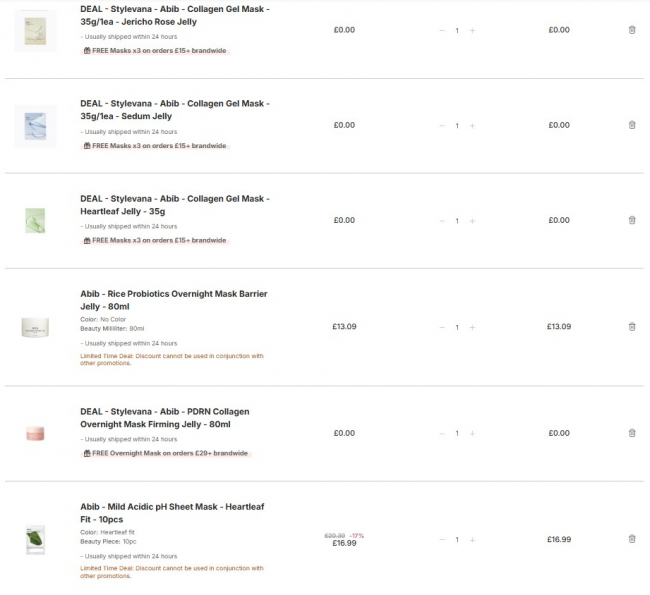Increase quantity of Rice Probiotics Overnight Mask
Screen dimensions: 650x595
[x=472, y=327]
